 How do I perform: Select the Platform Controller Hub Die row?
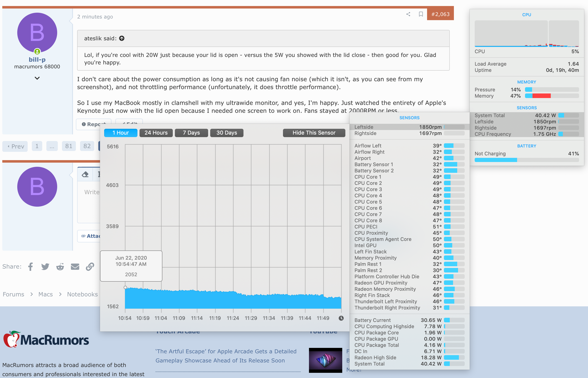[409, 277]
